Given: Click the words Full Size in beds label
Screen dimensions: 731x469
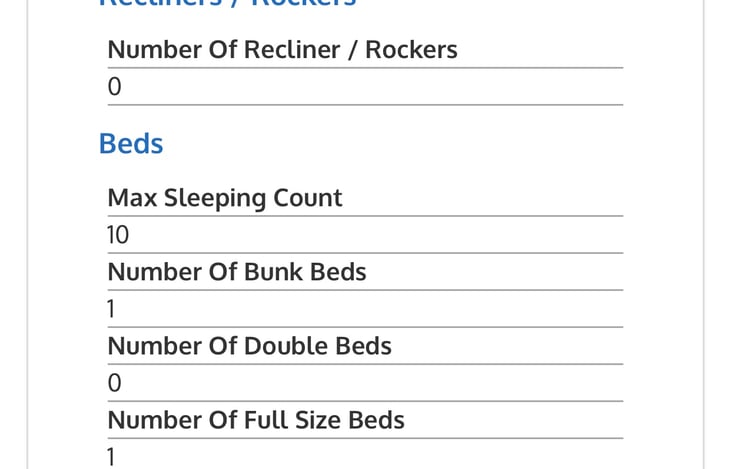Looking at the screenshot, I should [292, 420].
